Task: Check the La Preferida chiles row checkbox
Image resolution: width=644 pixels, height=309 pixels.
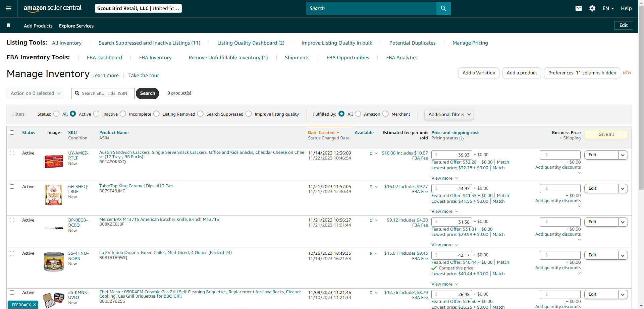Action: (x=12, y=253)
